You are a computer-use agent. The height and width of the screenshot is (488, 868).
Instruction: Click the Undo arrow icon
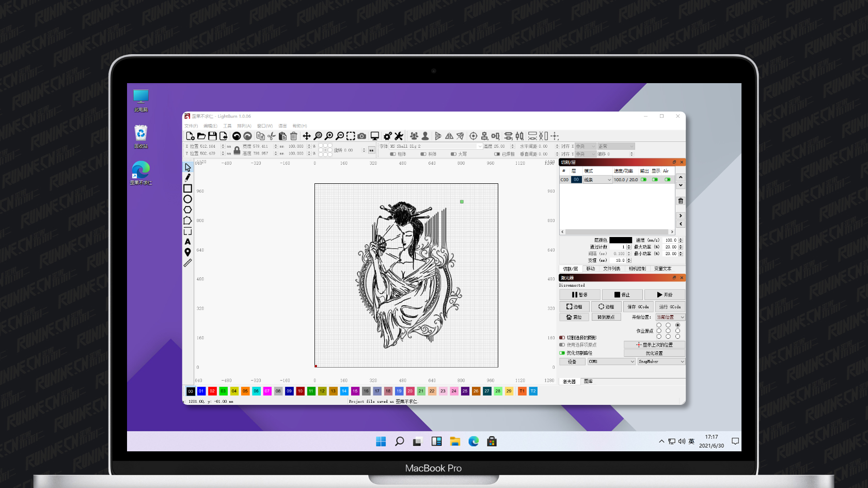[x=236, y=136]
